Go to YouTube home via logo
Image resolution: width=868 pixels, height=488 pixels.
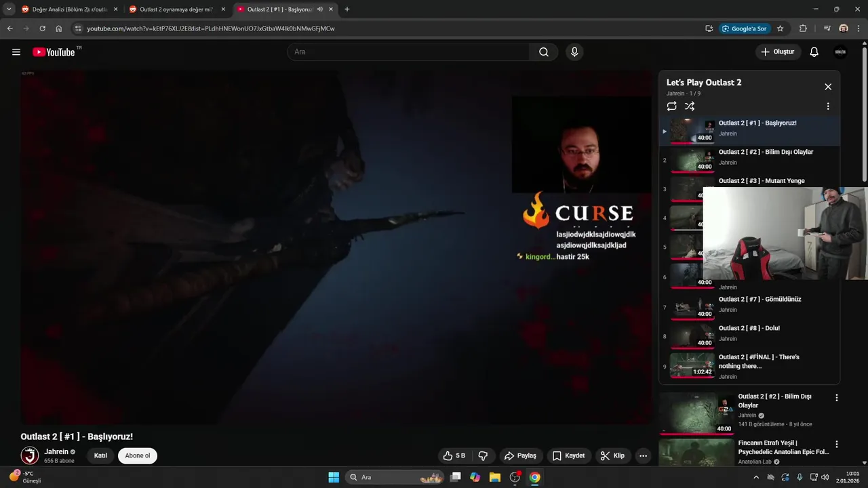[54, 52]
